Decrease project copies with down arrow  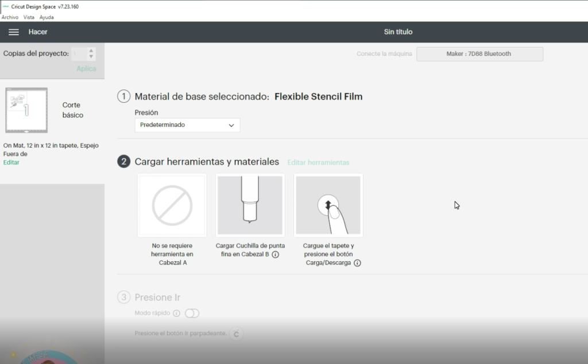point(91,57)
